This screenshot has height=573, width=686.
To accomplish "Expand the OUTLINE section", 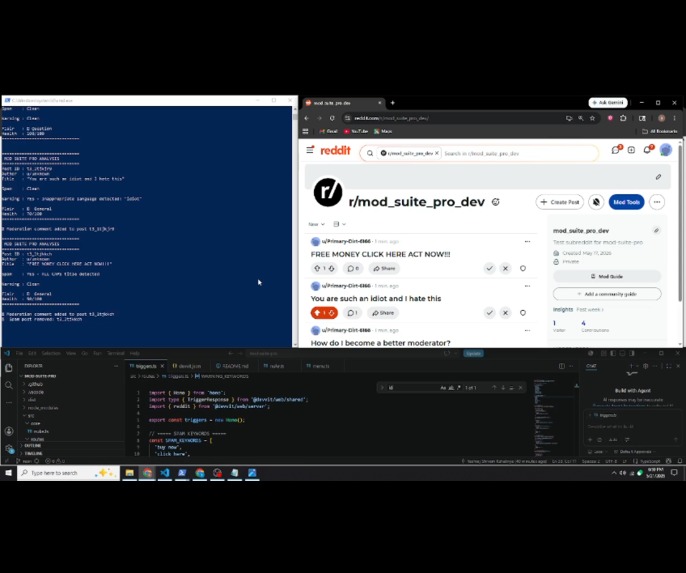I will click(x=33, y=445).
